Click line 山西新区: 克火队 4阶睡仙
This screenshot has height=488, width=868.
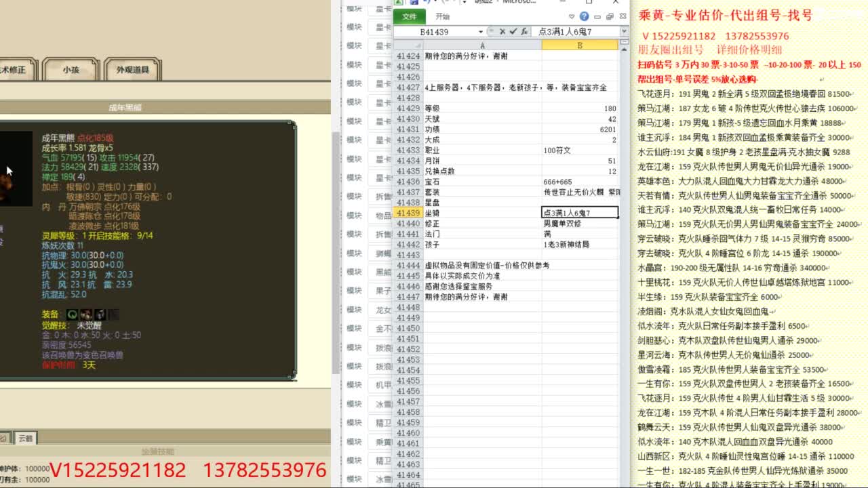746,457
